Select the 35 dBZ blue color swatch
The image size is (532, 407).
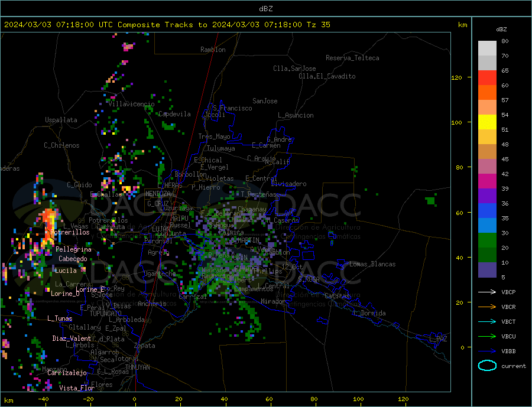click(x=487, y=210)
